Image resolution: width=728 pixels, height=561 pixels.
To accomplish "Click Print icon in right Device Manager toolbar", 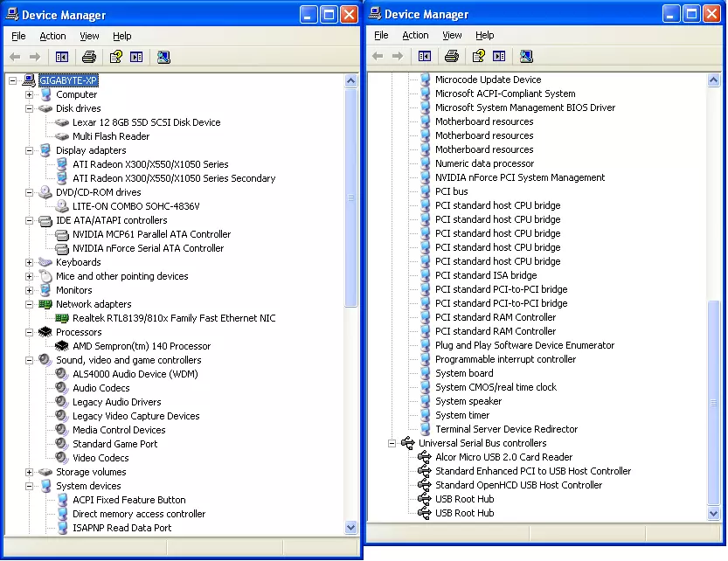I will (451, 56).
